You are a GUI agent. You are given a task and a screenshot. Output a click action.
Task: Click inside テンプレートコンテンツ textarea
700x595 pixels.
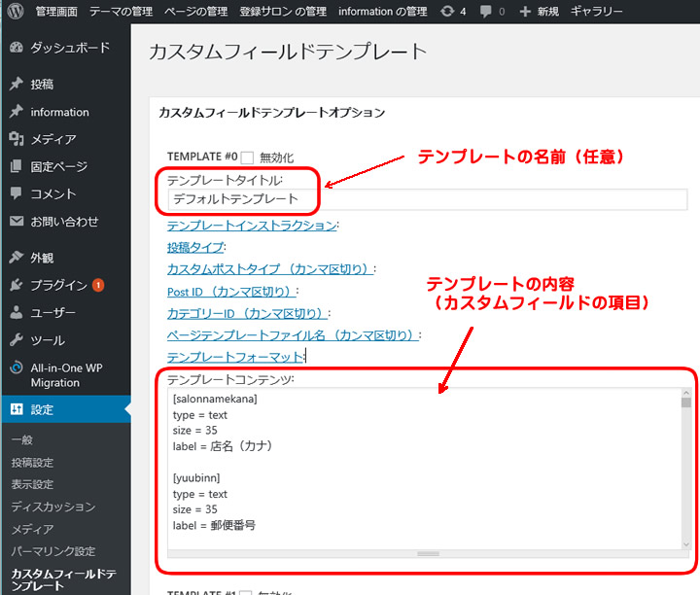click(x=424, y=469)
